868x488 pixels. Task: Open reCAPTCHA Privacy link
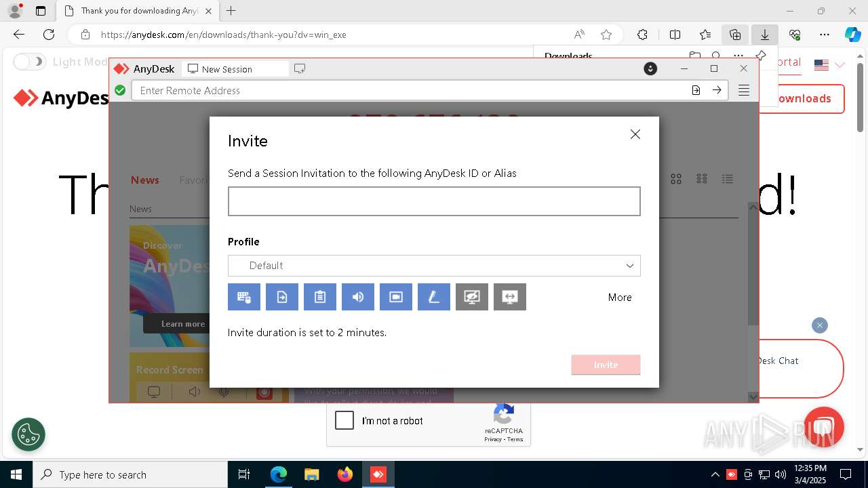493,439
